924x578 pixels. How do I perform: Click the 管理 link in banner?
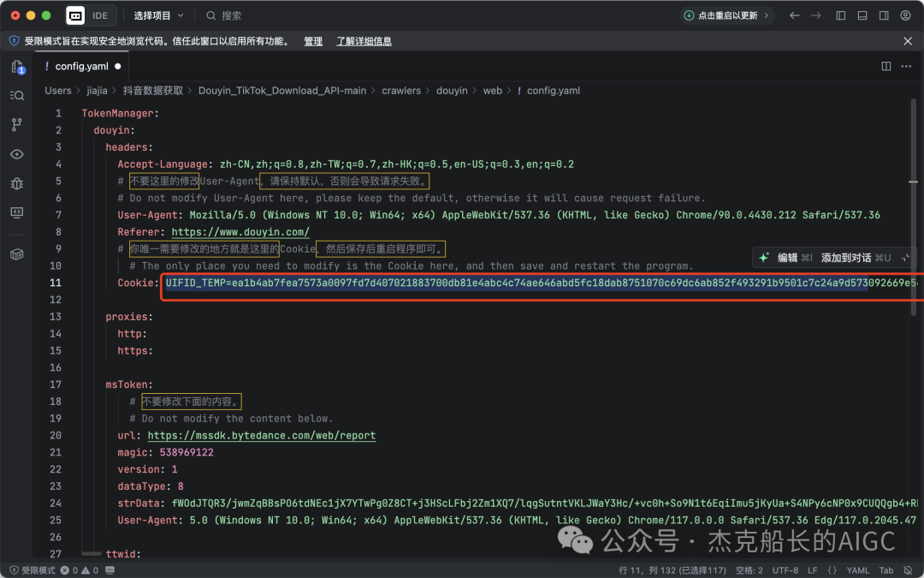click(x=313, y=41)
